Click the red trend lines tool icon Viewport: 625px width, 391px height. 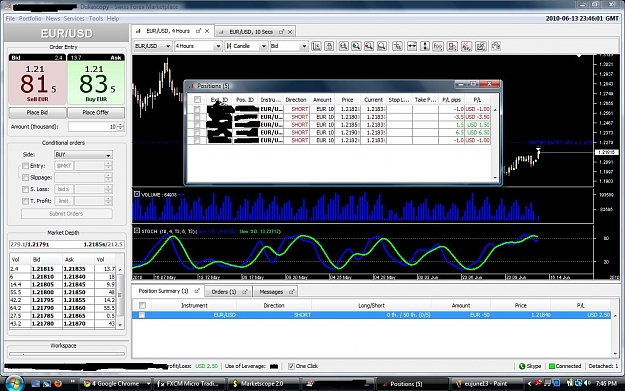466,46
